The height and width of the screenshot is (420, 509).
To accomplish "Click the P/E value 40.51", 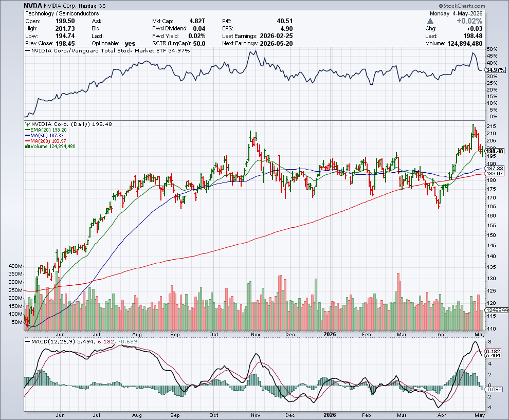I will pyautogui.click(x=285, y=21).
